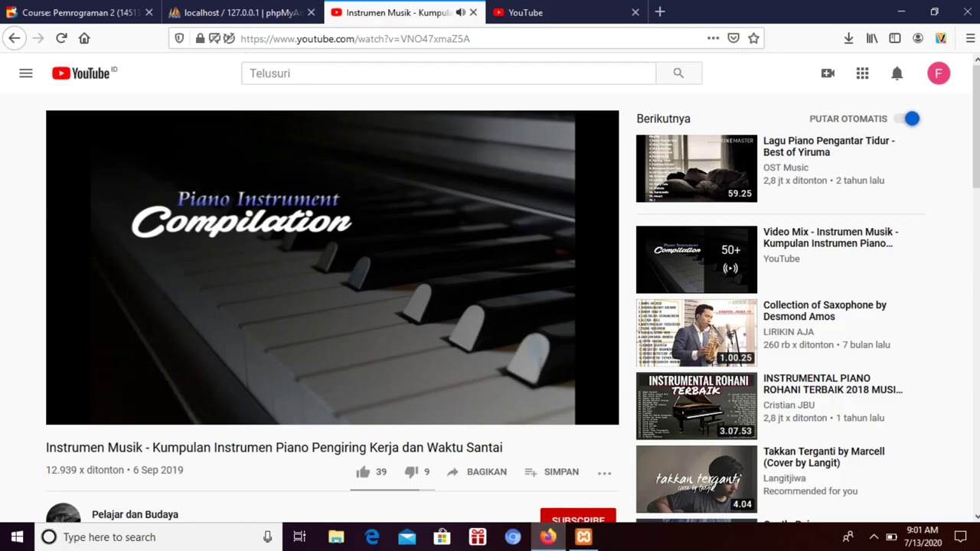This screenshot has width=980, height=551.
Task: Close the localhost phpMyAdmin tab
Action: (311, 12)
